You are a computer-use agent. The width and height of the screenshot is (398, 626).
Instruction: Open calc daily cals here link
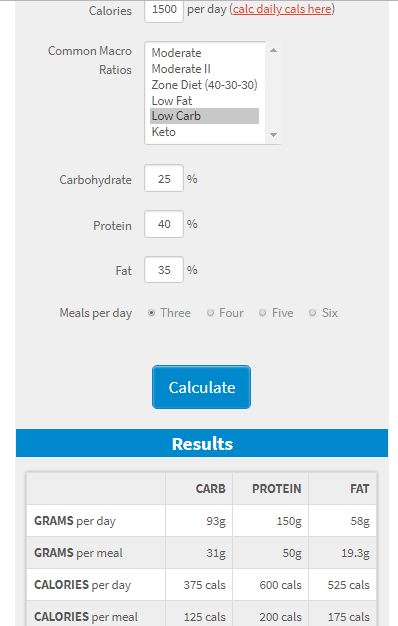click(282, 9)
